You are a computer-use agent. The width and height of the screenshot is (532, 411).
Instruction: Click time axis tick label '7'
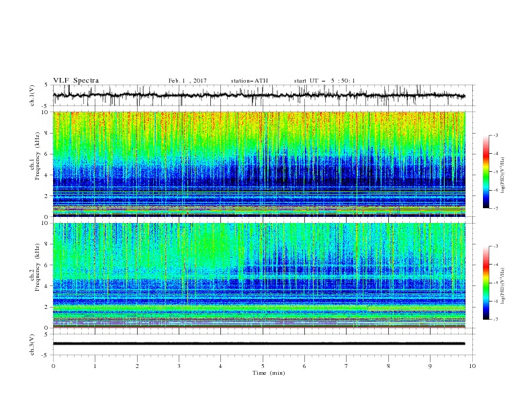click(x=347, y=366)
